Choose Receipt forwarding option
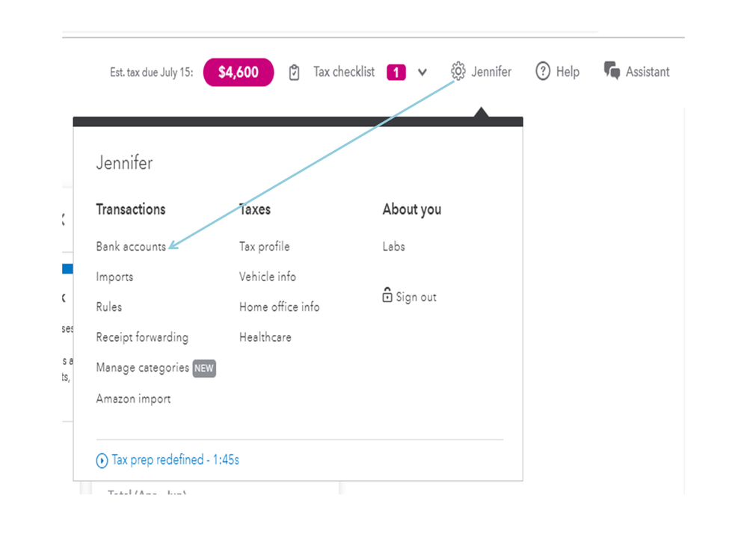 [142, 338]
